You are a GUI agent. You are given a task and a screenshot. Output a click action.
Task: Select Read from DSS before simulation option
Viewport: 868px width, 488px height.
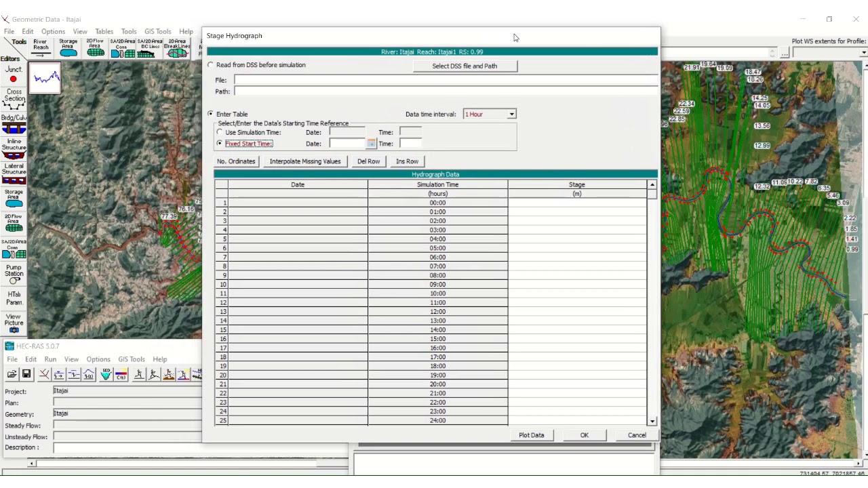pos(211,65)
